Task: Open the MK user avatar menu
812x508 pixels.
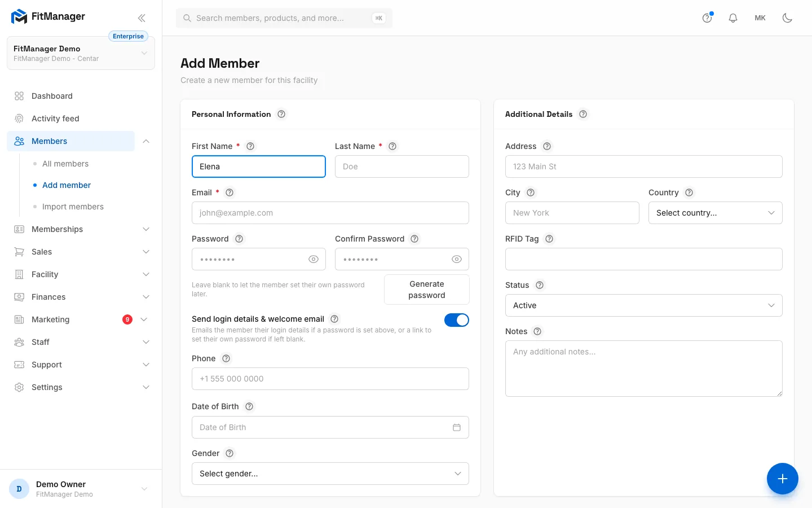Action: (x=760, y=18)
